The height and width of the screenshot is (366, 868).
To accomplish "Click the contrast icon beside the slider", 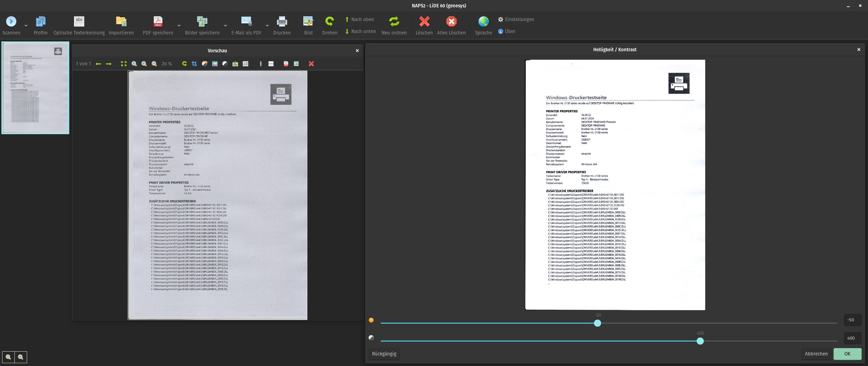I will pyautogui.click(x=371, y=338).
